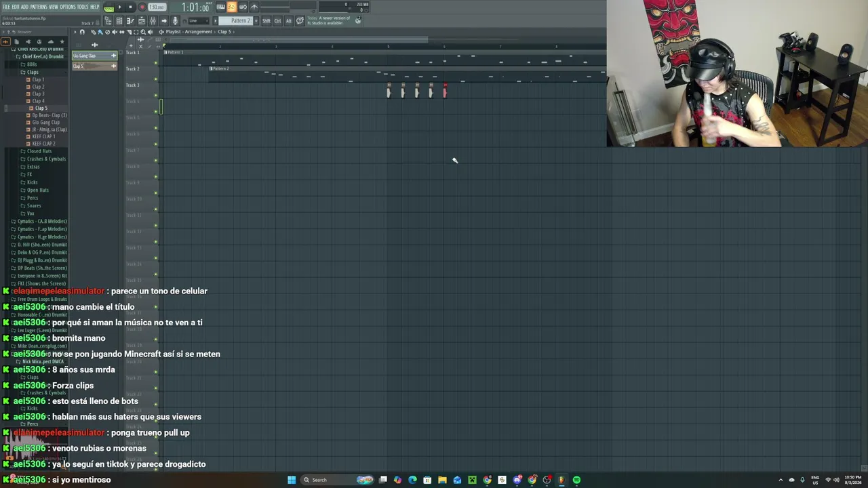Open the FILE menu
This screenshot has height=488, width=868.
(x=6, y=7)
